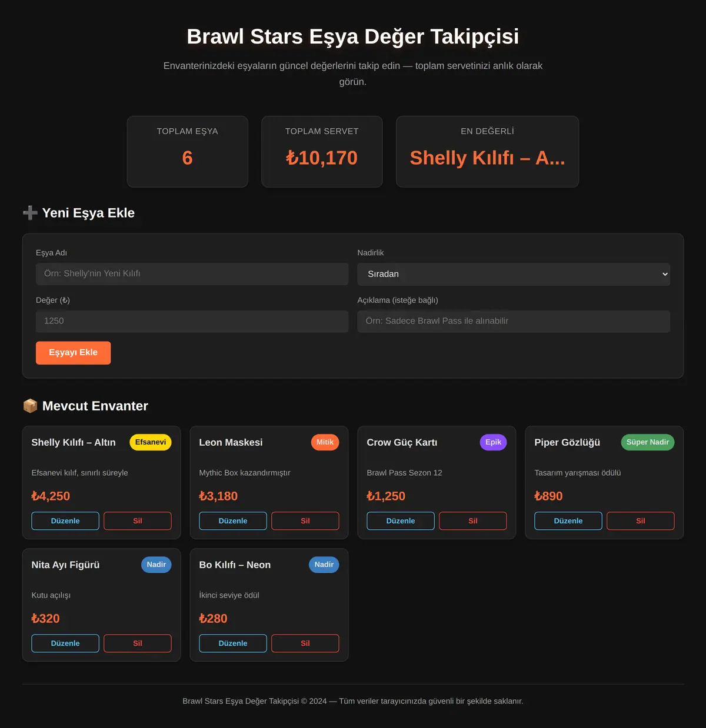Click the Crow Güç Kartı title
706x728 pixels.
(x=402, y=442)
